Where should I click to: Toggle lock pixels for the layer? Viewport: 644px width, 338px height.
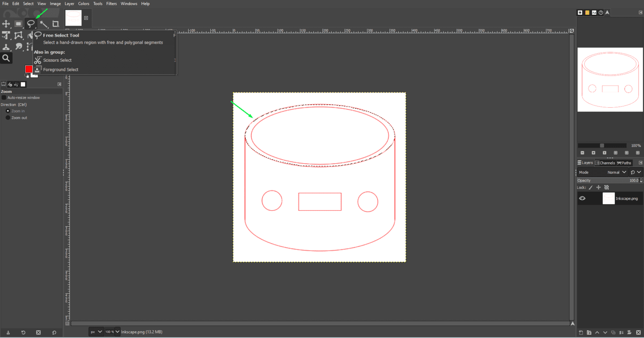pyautogui.click(x=590, y=187)
